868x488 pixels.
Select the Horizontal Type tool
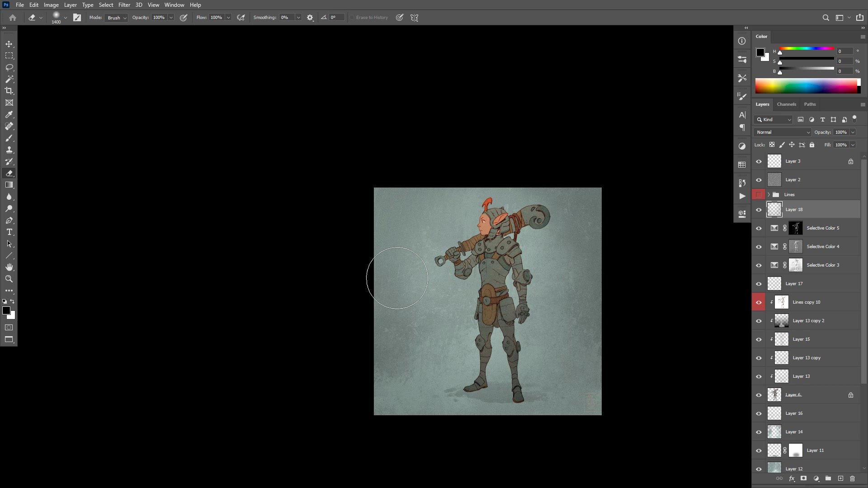pyautogui.click(x=9, y=232)
